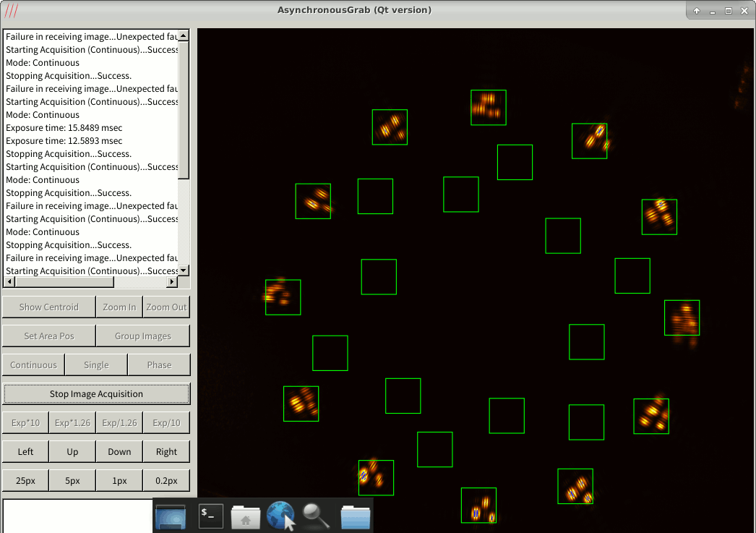Click the log scroll down arrow
756x533 pixels.
click(x=183, y=270)
